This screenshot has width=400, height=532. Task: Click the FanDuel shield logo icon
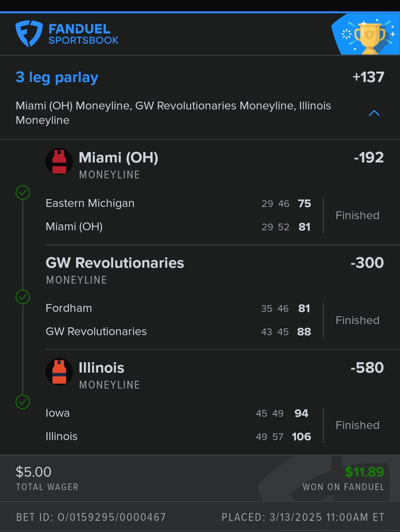tap(29, 34)
